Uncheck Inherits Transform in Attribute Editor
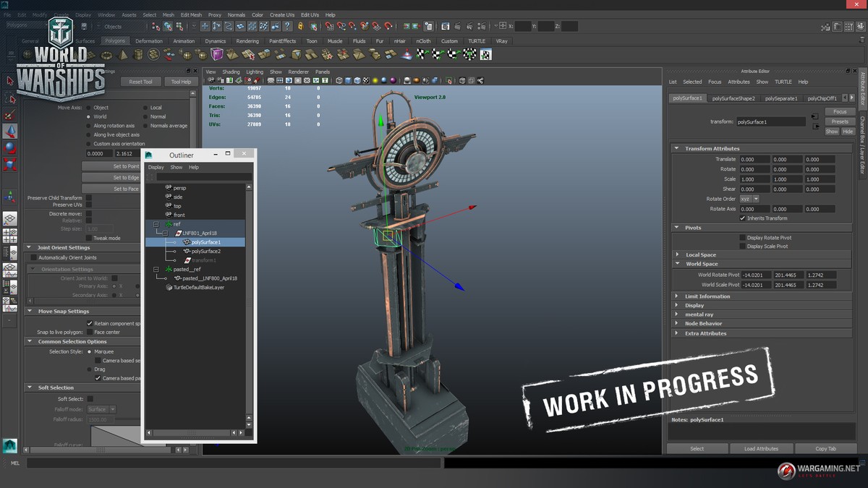Screen dimensions: 868x488 (742, 218)
